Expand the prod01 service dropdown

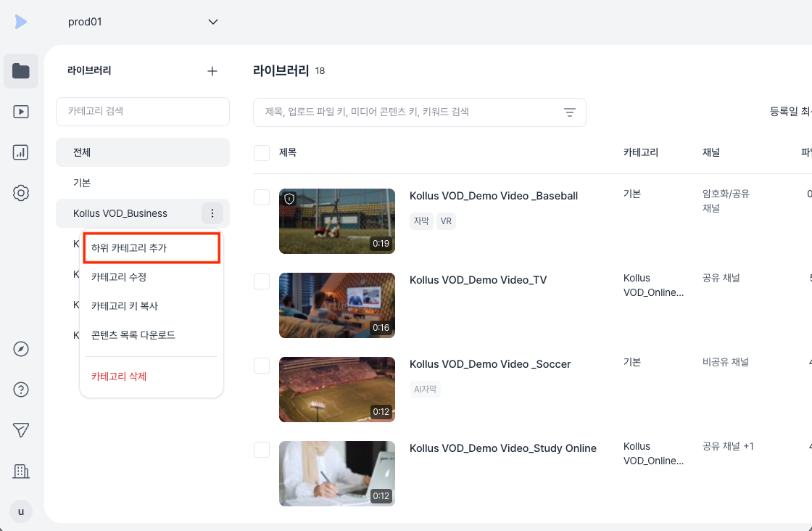click(x=143, y=22)
